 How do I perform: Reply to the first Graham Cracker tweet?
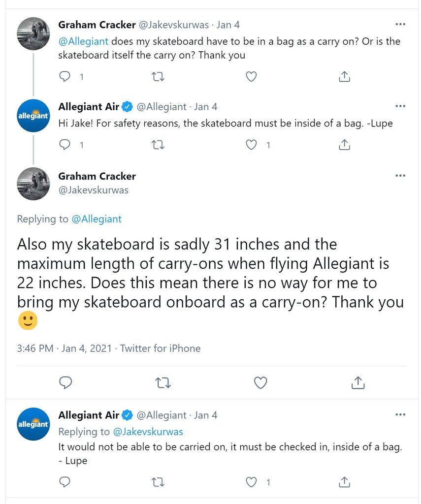tap(65, 76)
